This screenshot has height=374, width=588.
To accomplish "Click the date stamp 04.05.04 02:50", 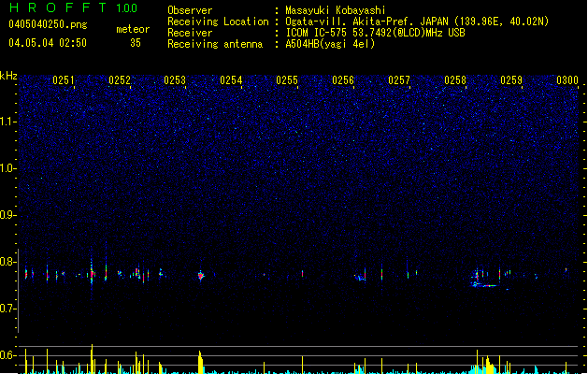I will tap(48, 43).
